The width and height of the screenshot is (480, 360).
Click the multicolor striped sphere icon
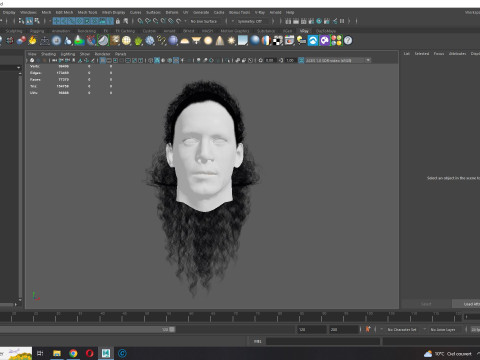tap(266, 41)
